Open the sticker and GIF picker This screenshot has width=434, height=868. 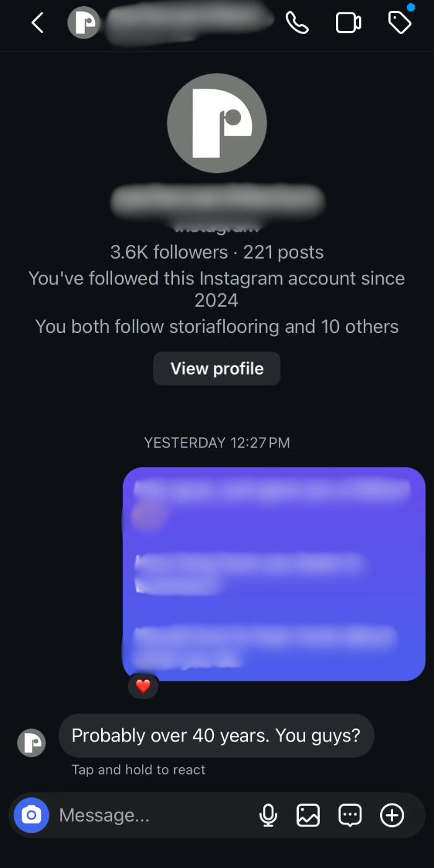(350, 815)
